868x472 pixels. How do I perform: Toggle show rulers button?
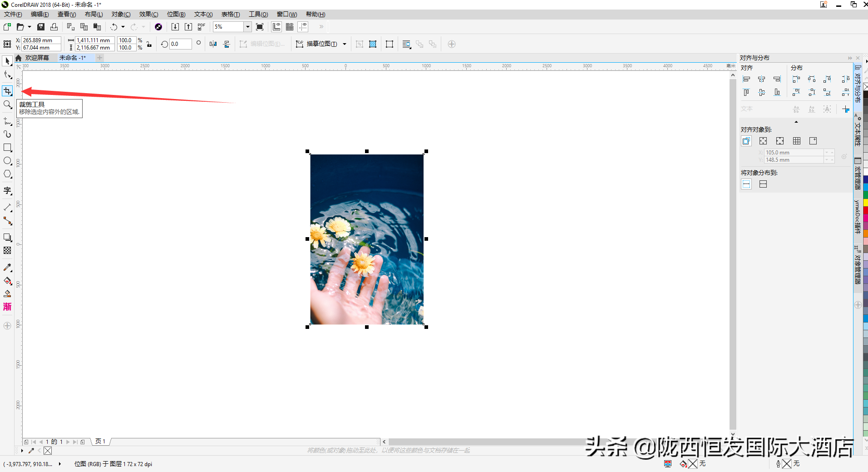pos(276,27)
